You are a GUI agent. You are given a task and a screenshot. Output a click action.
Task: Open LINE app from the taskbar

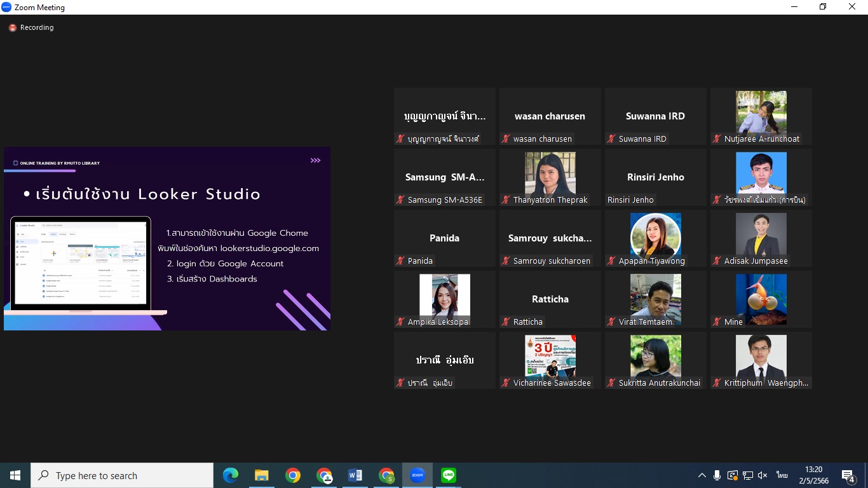tap(449, 475)
